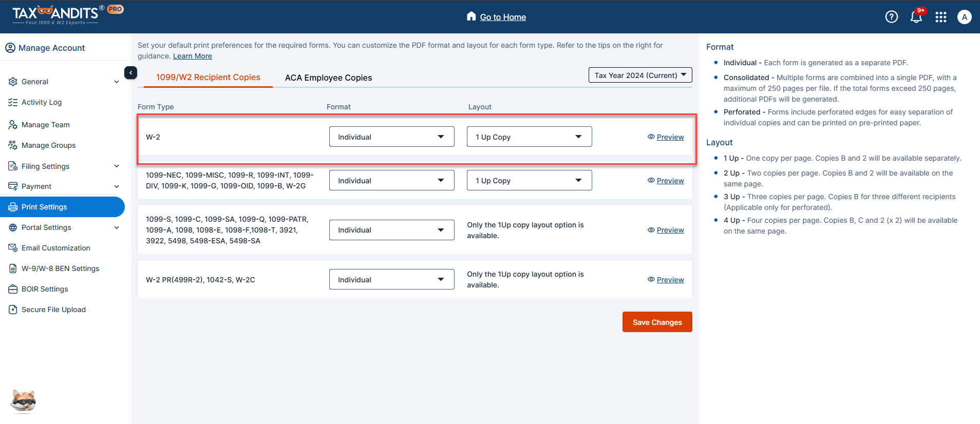Click the Manage Account profile icon

pos(10,48)
